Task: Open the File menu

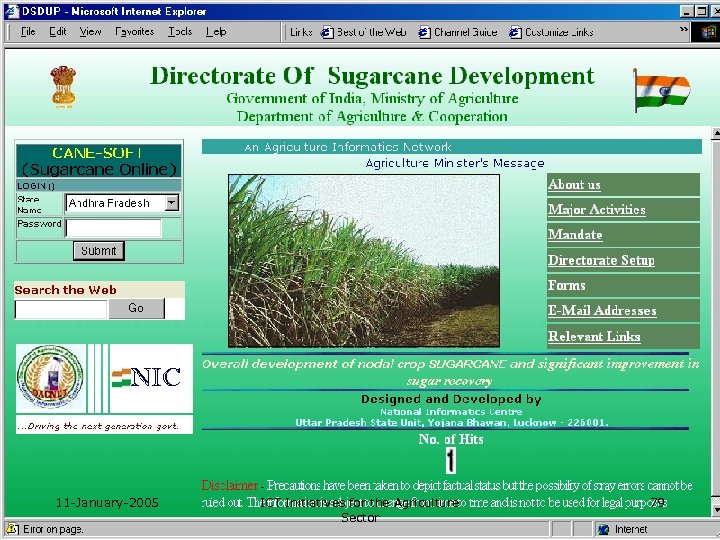Action: [28, 32]
